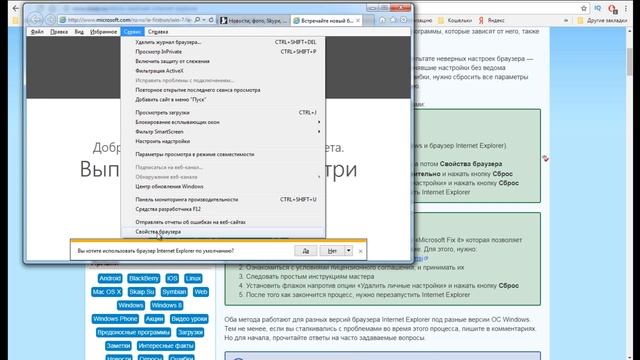Dismiss the default browser notification bar
The width and height of the screenshot is (640, 360).
click(x=360, y=251)
